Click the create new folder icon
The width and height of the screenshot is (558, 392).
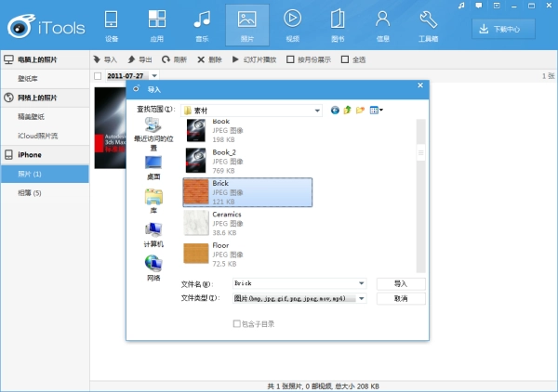[x=360, y=111]
